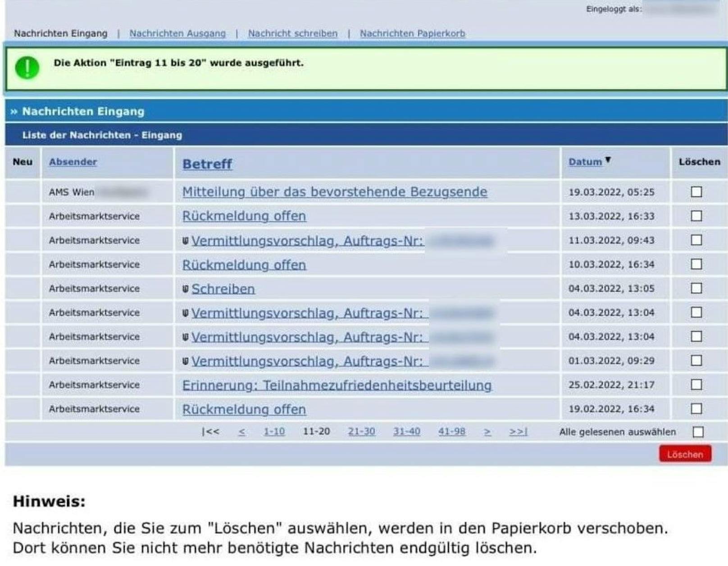728x566 pixels.
Task: Go to entries 31-40 page
Action: click(406, 432)
